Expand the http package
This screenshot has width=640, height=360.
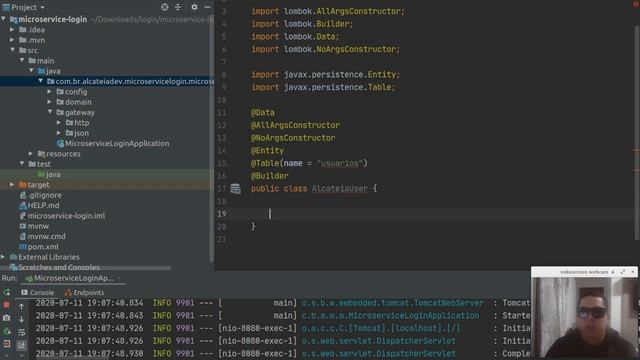(x=59, y=122)
